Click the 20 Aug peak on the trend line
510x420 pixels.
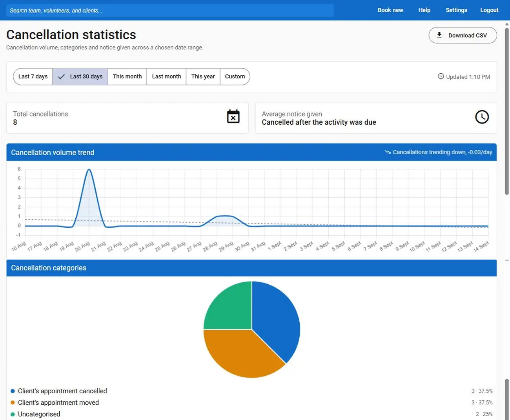tap(89, 169)
